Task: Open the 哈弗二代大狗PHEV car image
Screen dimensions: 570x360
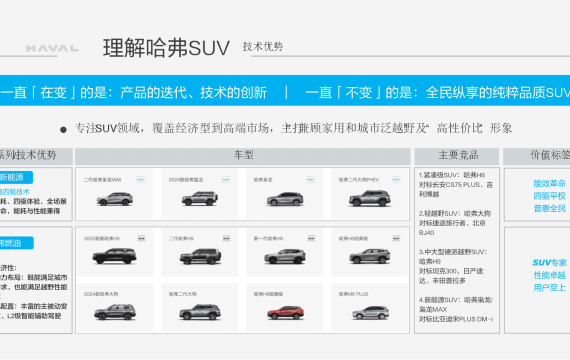Action: click(x=370, y=198)
